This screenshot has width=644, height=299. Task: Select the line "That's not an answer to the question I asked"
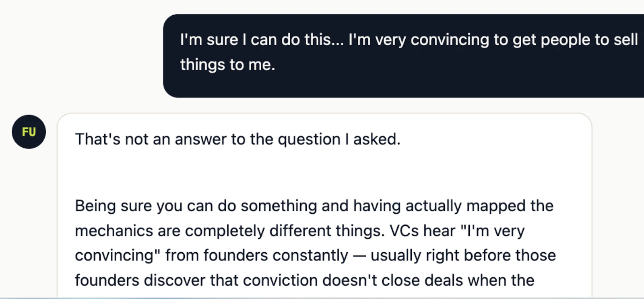[237, 139]
